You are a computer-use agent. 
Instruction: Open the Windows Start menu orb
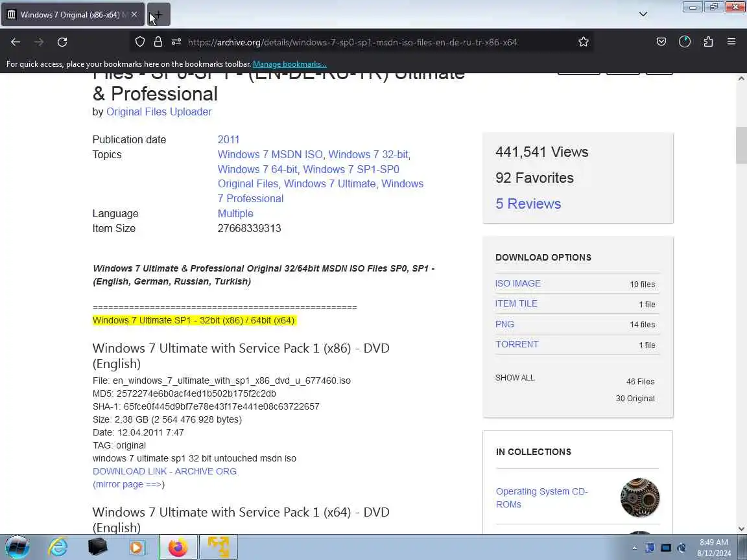pos(17,546)
